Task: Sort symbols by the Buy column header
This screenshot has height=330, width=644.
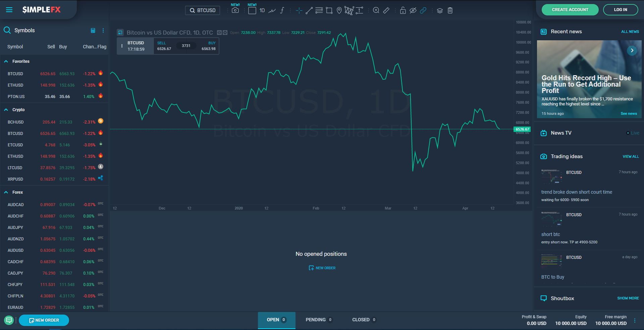Action: [x=63, y=47]
